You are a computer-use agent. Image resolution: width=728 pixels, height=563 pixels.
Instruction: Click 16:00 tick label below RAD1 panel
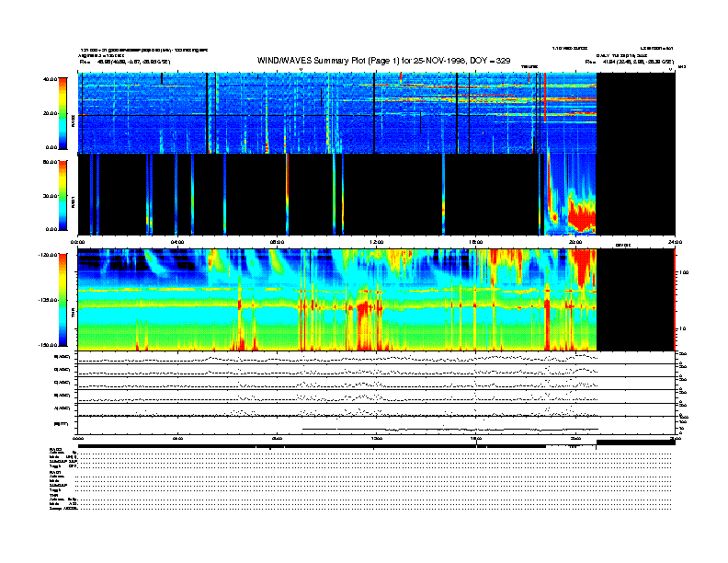coord(476,242)
